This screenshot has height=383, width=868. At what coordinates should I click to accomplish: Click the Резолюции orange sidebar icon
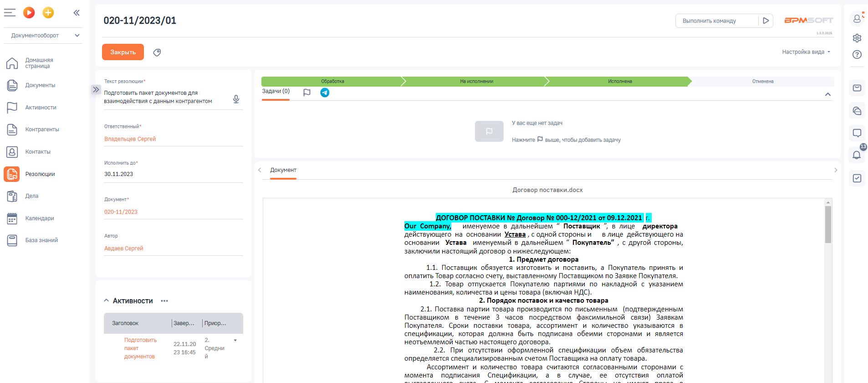(12, 174)
